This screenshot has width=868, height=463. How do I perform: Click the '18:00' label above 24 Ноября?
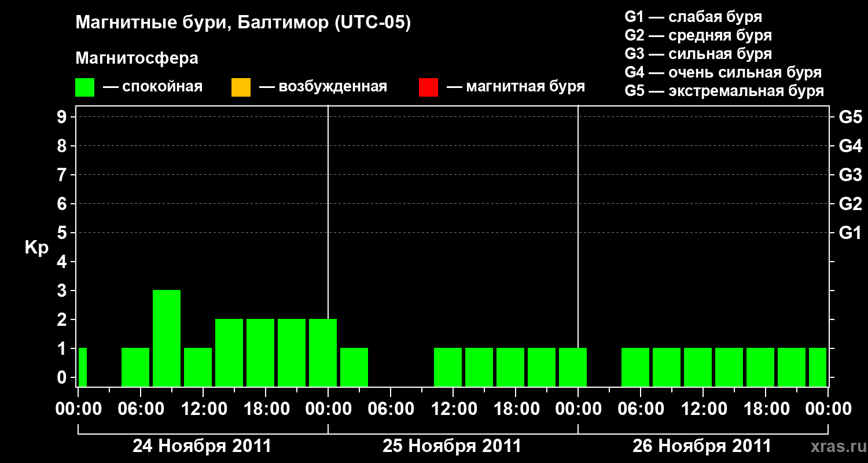pos(266,409)
